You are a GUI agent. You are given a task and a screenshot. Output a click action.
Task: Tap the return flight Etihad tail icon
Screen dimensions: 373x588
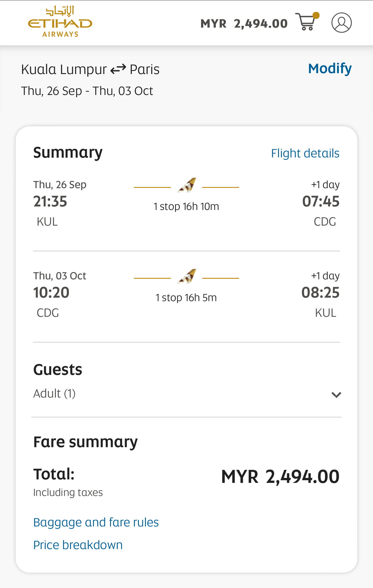point(186,276)
